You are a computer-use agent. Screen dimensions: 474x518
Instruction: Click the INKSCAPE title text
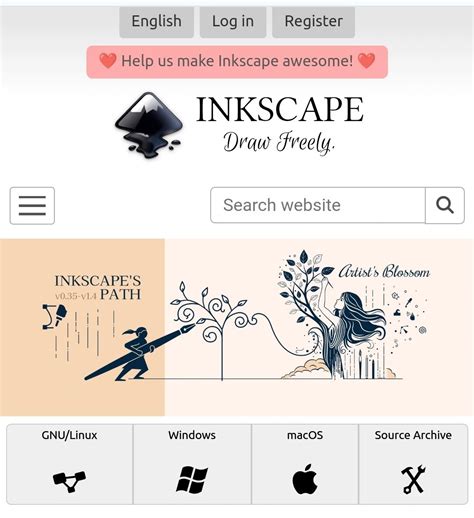click(x=280, y=109)
